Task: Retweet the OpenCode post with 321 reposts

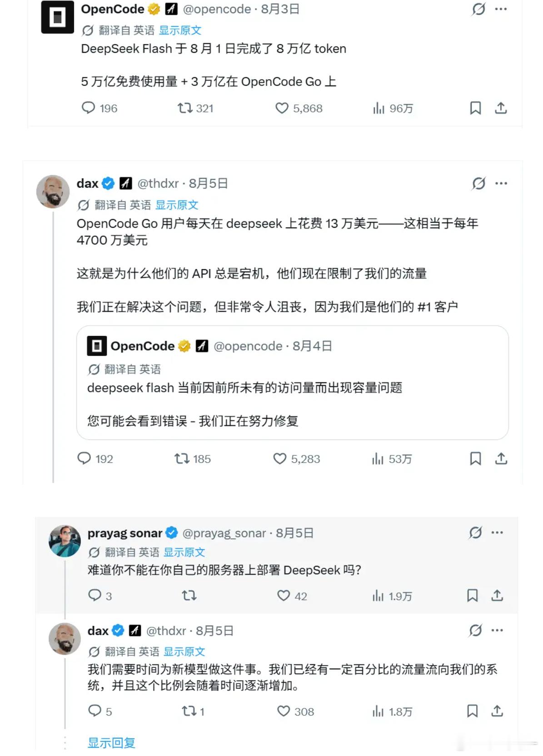Action: click(185, 108)
